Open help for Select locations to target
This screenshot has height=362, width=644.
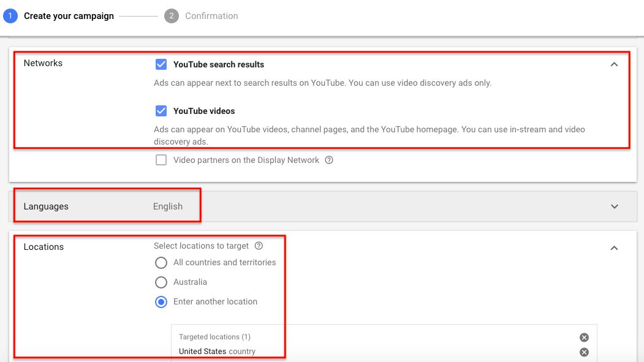tap(259, 246)
